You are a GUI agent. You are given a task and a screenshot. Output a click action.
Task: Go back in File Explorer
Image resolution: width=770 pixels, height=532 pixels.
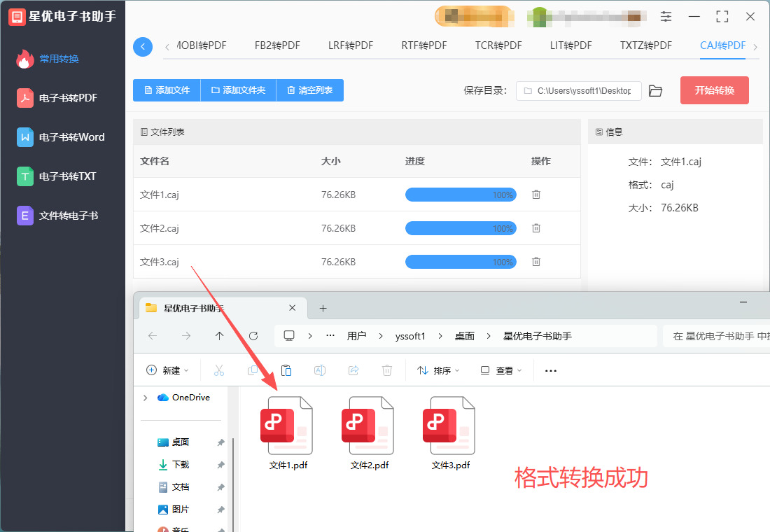[153, 336]
